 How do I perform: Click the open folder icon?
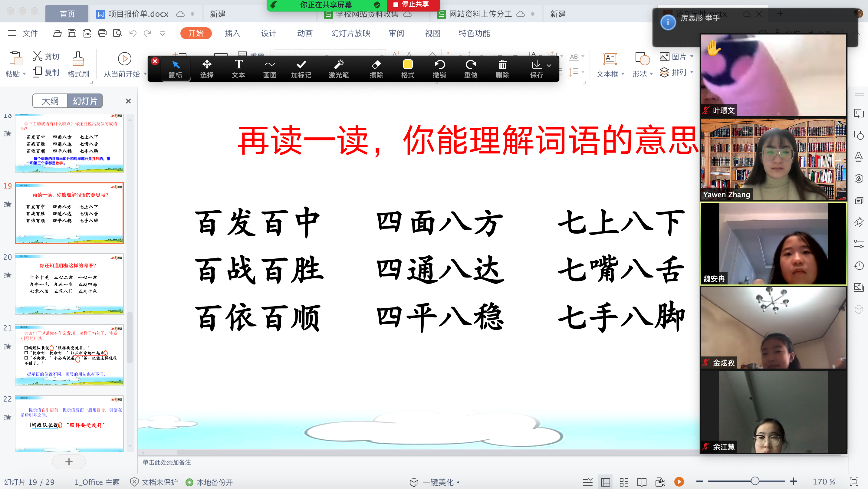pos(57,33)
